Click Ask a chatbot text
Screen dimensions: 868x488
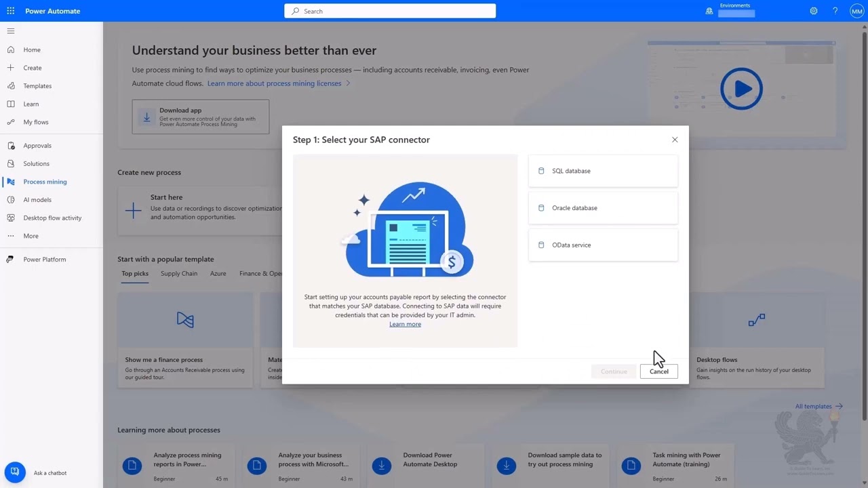tap(50, 473)
